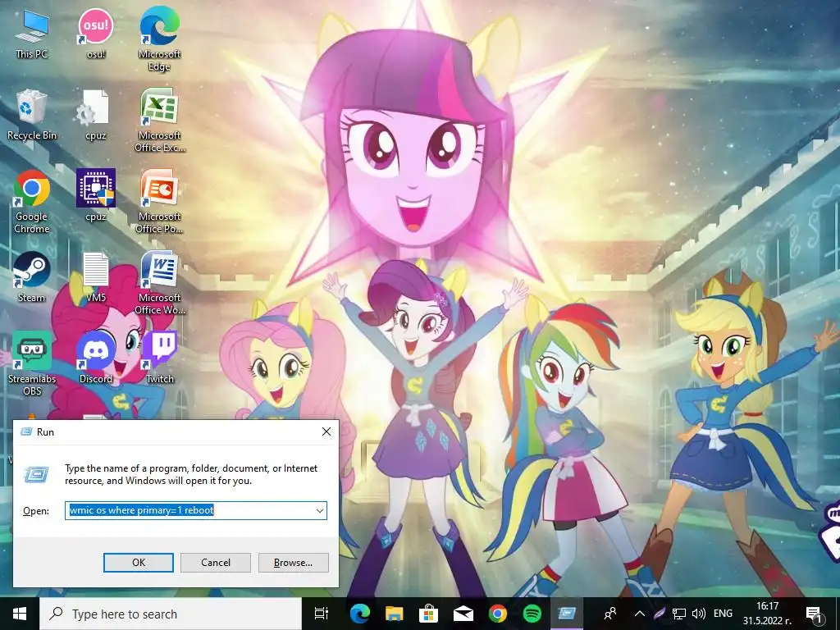Click Cancel in the Run dialog

point(216,563)
